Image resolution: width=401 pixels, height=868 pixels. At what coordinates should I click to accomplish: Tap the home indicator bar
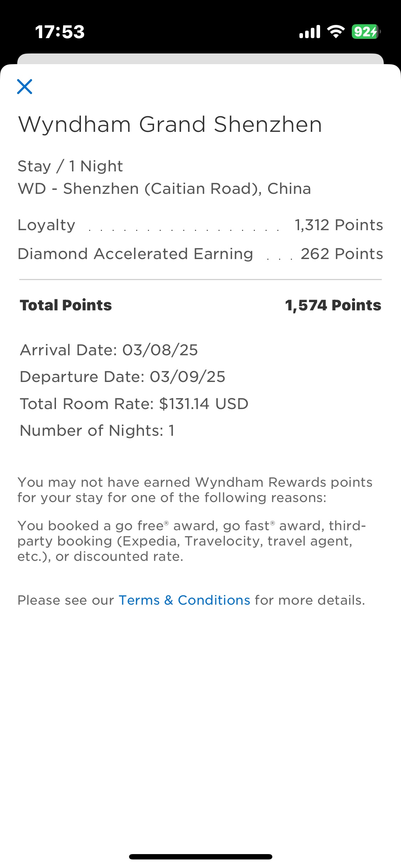pyautogui.click(x=201, y=857)
